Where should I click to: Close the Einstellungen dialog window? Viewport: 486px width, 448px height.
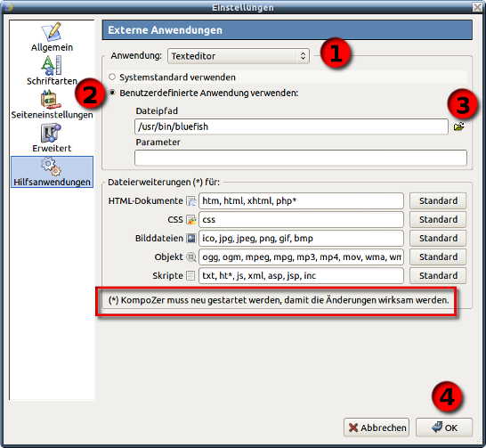pyautogui.click(x=478, y=7)
